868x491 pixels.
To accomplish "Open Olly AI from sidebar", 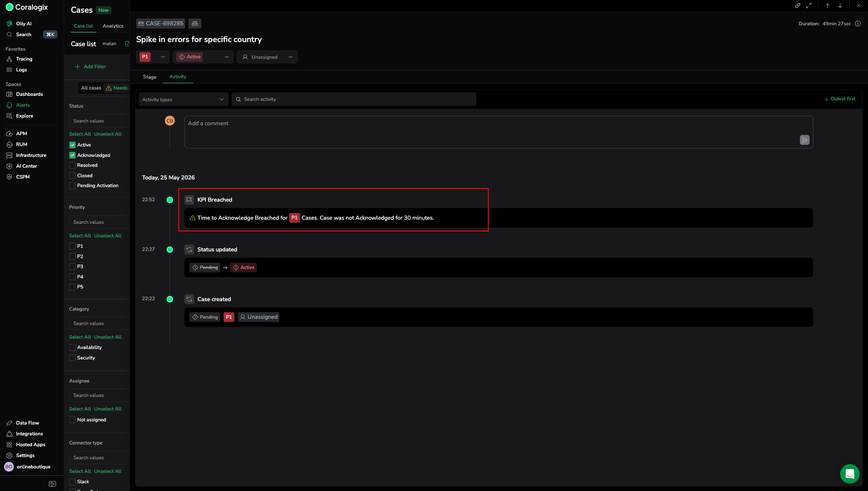I will point(19,24).
